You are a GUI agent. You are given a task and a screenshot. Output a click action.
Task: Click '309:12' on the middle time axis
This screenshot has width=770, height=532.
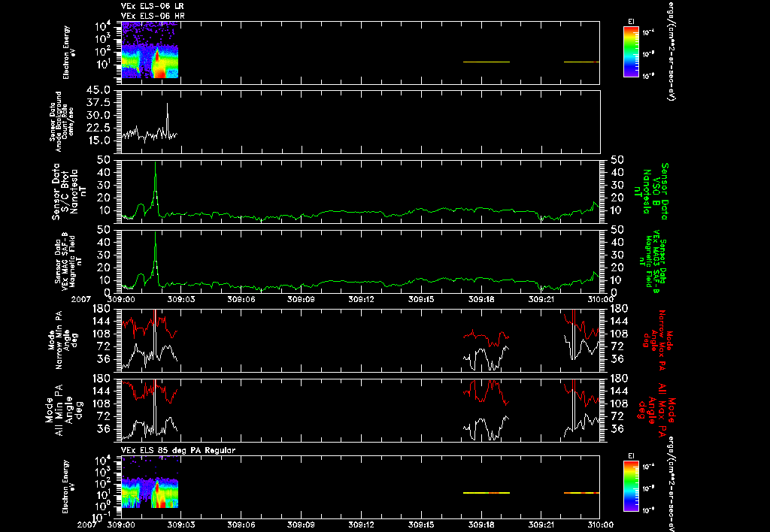click(362, 299)
